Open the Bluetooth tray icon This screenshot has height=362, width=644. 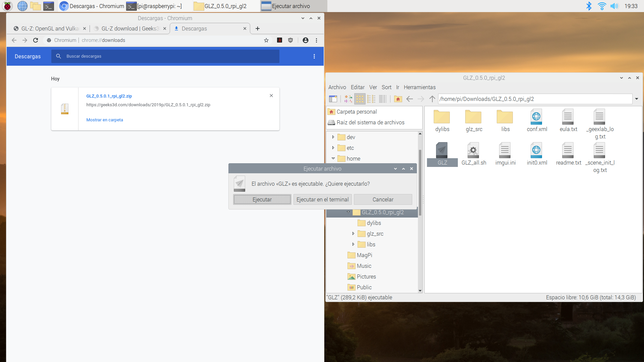[x=589, y=6]
